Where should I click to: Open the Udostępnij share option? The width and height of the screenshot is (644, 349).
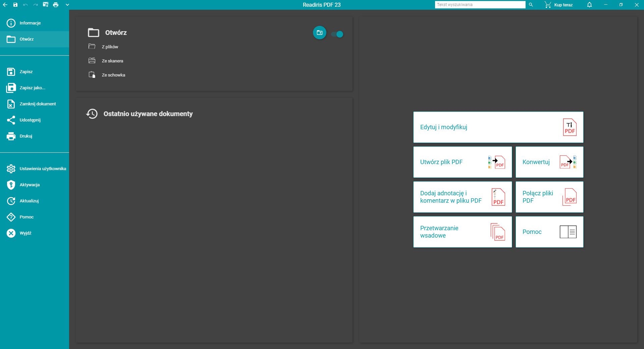tap(35, 120)
